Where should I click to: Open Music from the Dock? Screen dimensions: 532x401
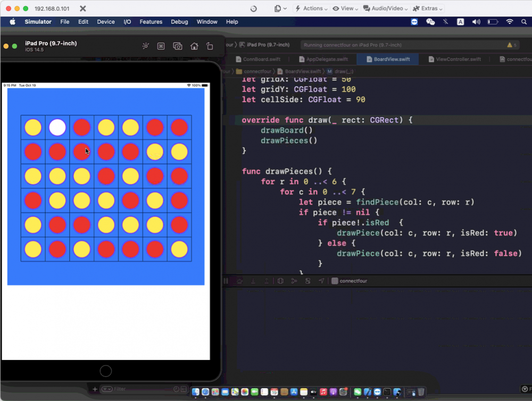pyautogui.click(x=323, y=392)
